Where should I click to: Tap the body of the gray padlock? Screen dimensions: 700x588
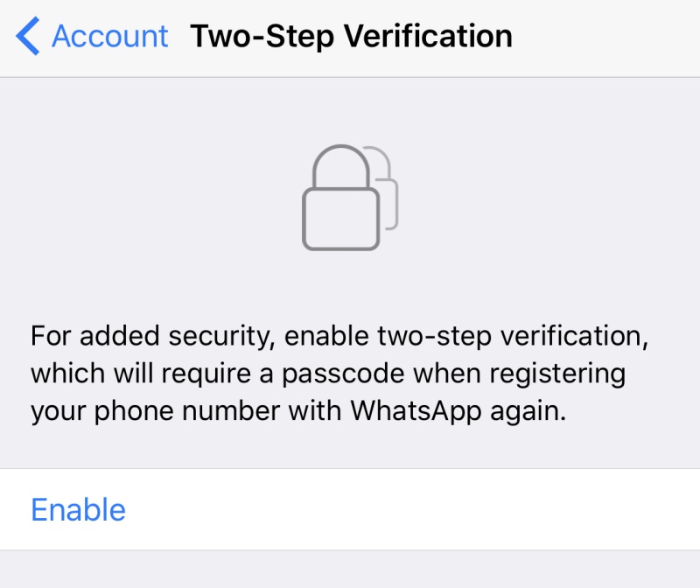pyautogui.click(x=339, y=219)
